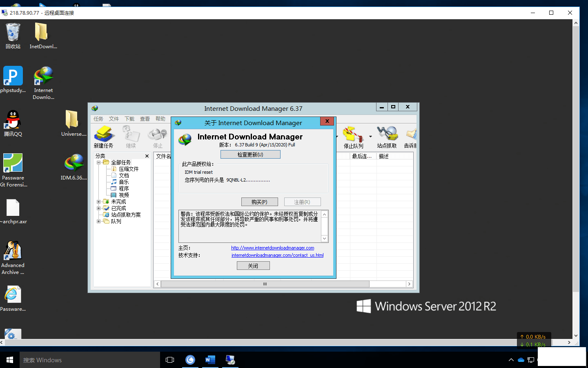Image resolution: width=588 pixels, height=368 pixels.
Task: Open the internetdownloadmanager.com homepage link
Action: (273, 248)
